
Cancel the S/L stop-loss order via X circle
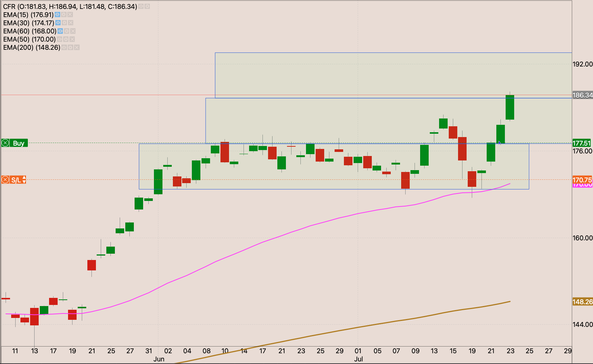click(x=5, y=180)
